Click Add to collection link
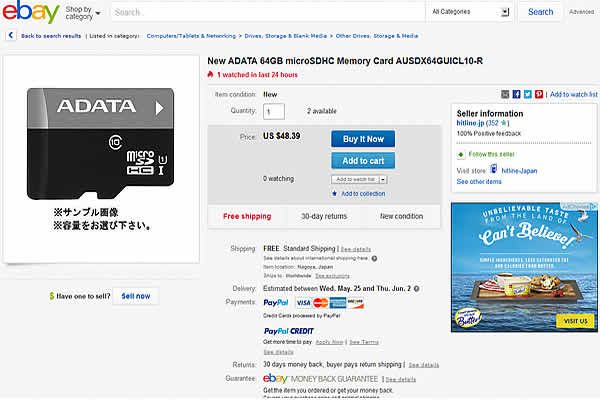This screenshot has height=400, width=600. (x=363, y=194)
